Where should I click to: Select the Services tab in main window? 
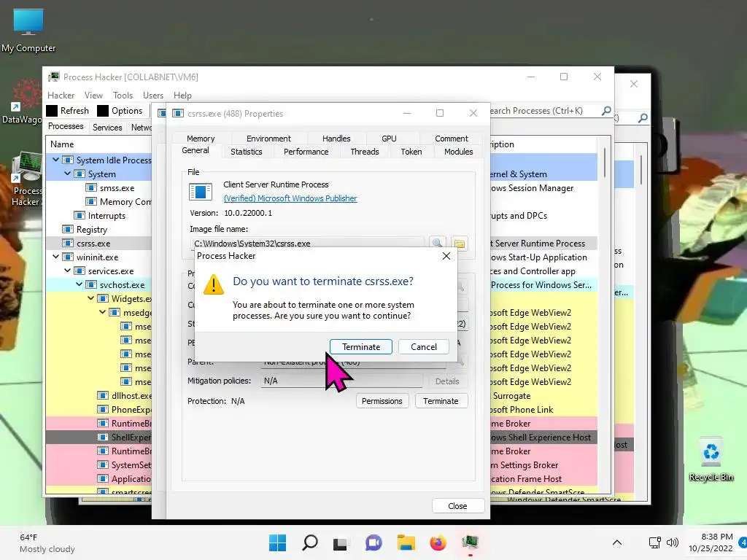pyautogui.click(x=107, y=127)
